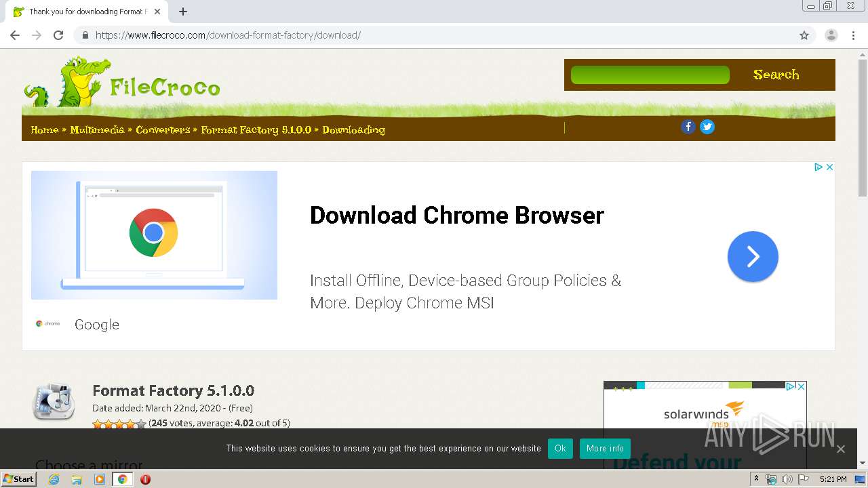Open Chrome's three-dot menu
This screenshot has height=488, width=868.
pyautogui.click(x=853, y=35)
